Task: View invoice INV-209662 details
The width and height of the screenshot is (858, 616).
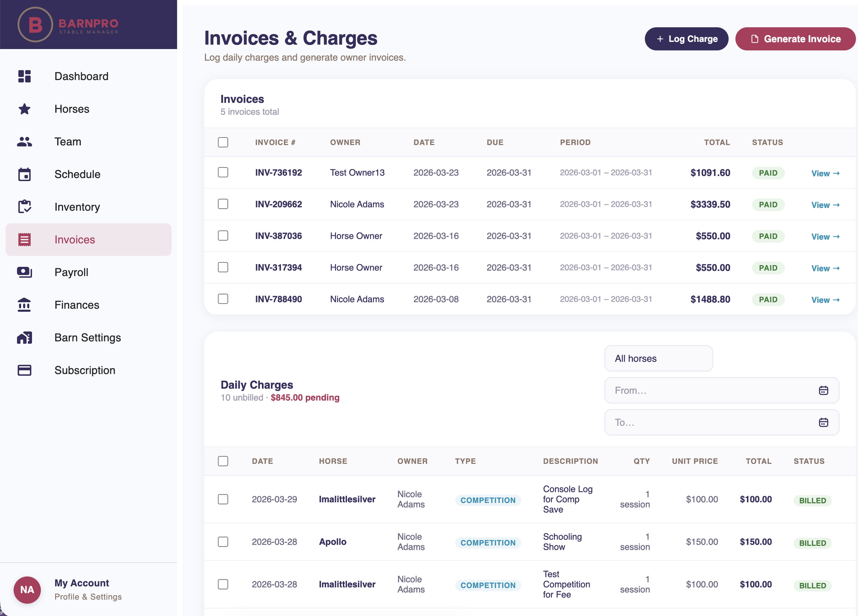Action: 825,204
